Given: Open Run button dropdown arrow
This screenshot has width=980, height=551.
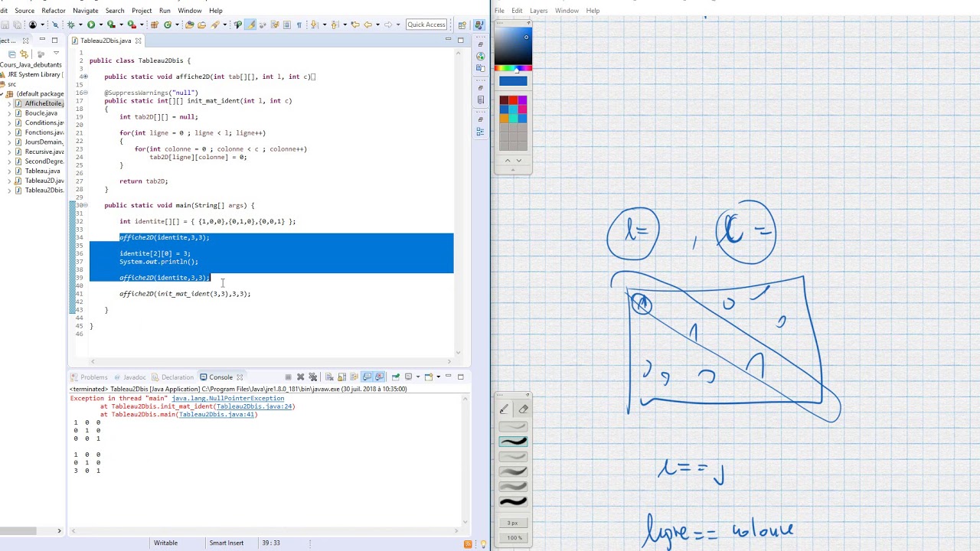Looking at the screenshot, I should pyautogui.click(x=101, y=24).
